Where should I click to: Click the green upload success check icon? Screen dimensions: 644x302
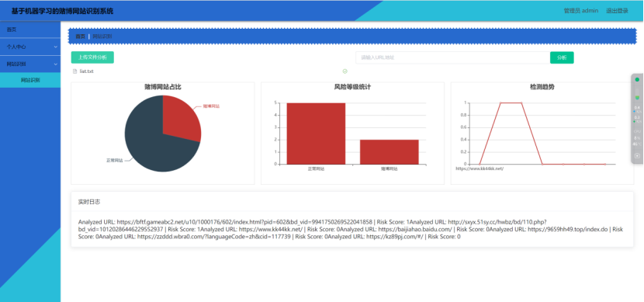(345, 71)
